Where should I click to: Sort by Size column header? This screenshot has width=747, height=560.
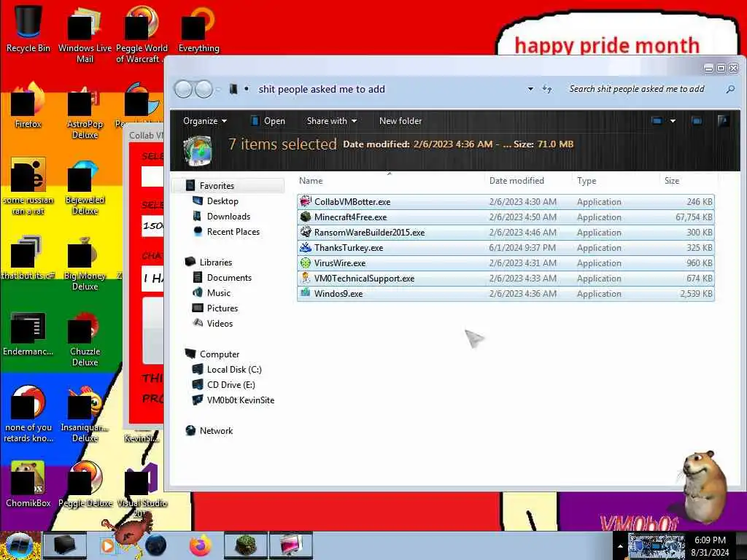pyautogui.click(x=689, y=181)
